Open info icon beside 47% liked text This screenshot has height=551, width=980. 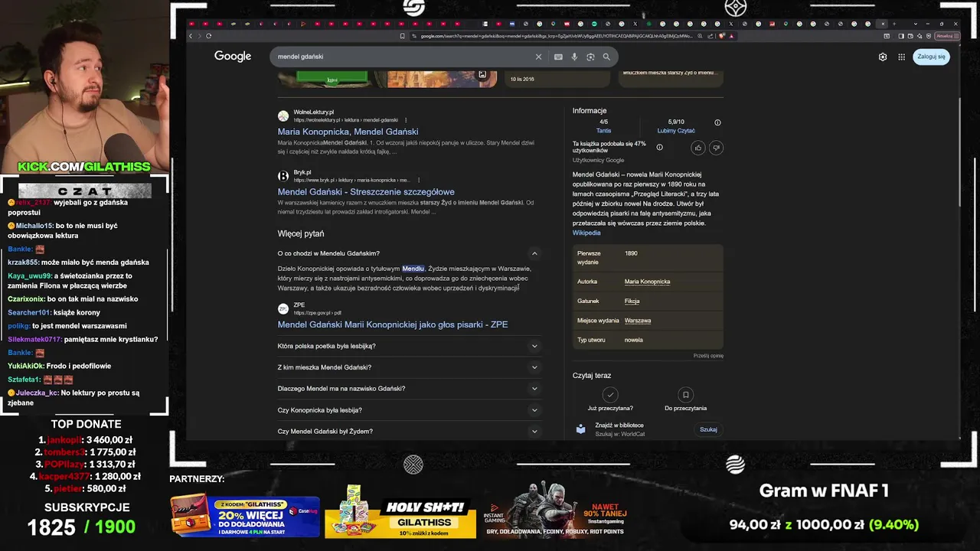(659, 147)
